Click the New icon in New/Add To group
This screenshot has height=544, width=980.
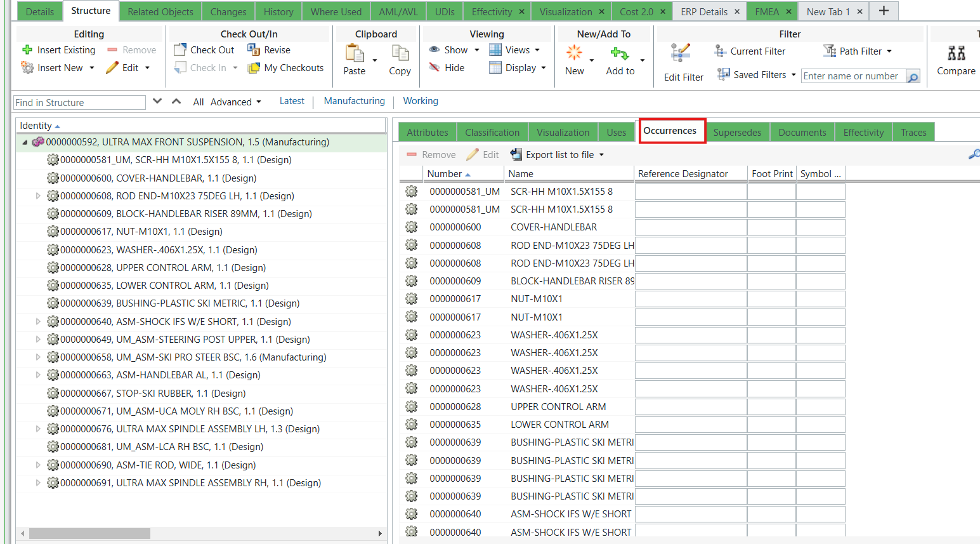[574, 59]
